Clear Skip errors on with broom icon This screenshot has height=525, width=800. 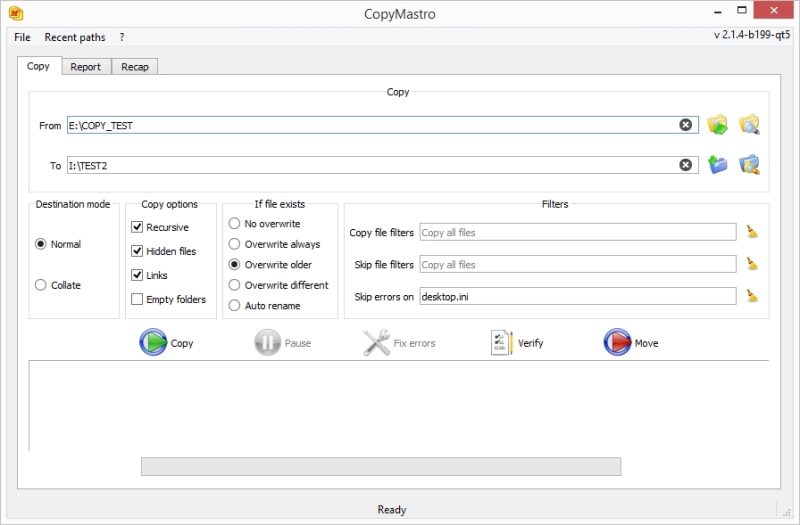pyautogui.click(x=752, y=296)
